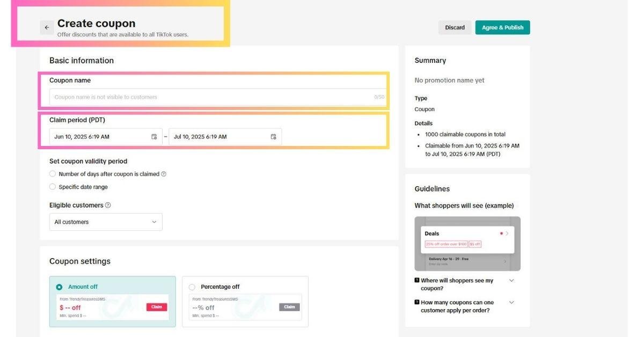The width and height of the screenshot is (644, 337).
Task: Click '$ -- off' amount in preview
Action: (x=70, y=307)
